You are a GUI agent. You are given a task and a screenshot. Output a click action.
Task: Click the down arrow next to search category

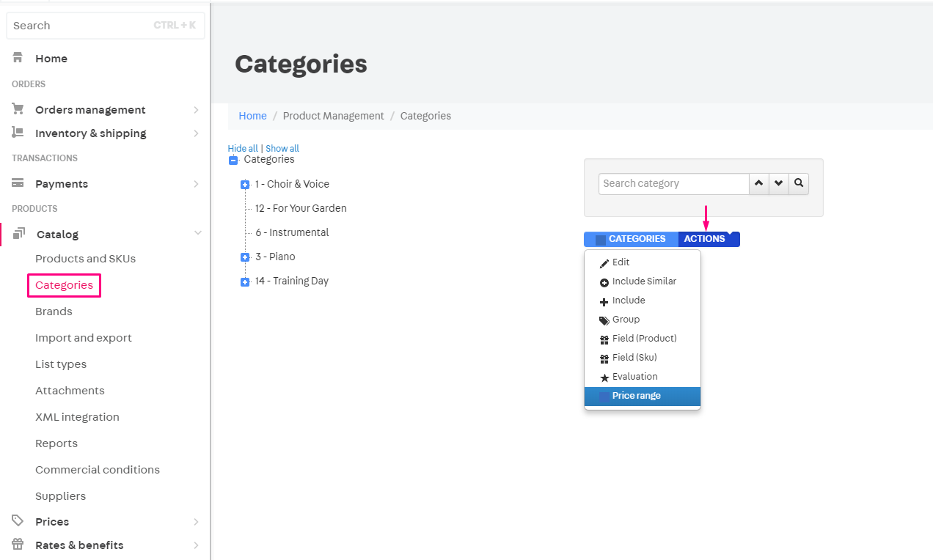coord(778,183)
